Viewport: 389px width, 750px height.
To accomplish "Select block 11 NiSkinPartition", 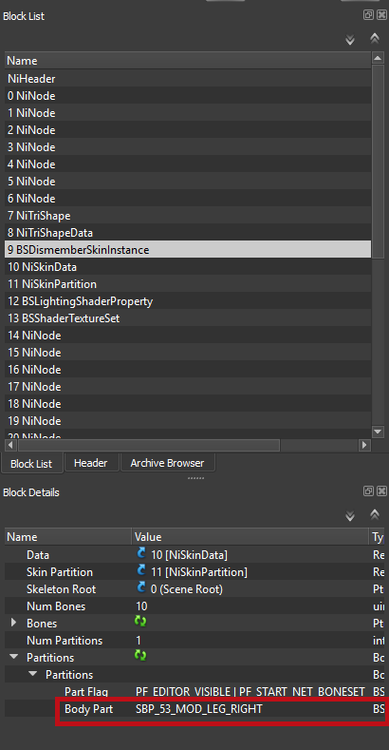I will 188,284.
